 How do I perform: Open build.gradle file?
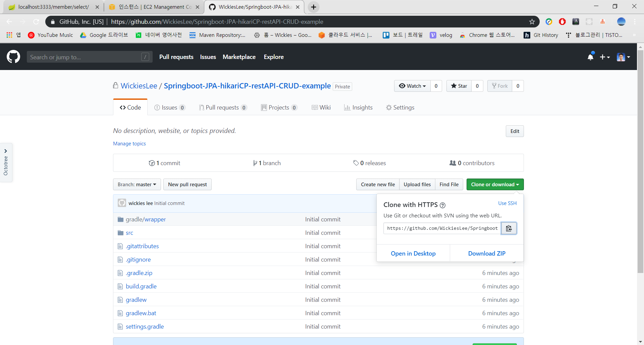[141, 286]
